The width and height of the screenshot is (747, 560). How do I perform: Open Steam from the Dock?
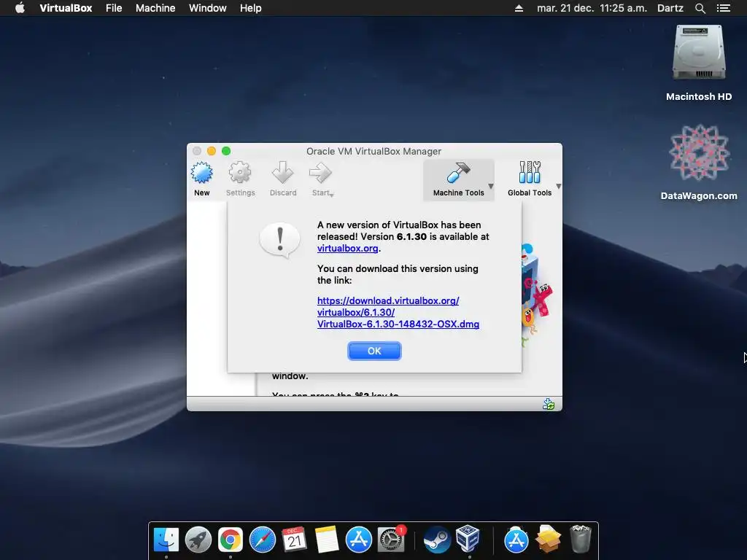pos(437,540)
